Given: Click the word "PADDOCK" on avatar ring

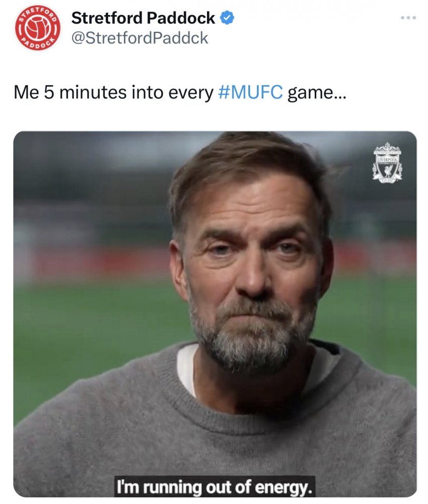Looking at the screenshot, I should [x=38, y=45].
